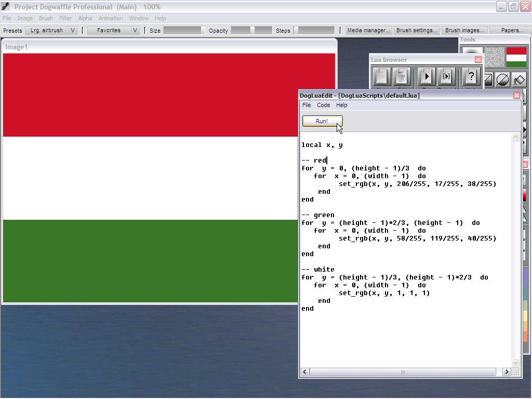
Task: Open the question mark Help icon in Lua browser
Action: 471,77
